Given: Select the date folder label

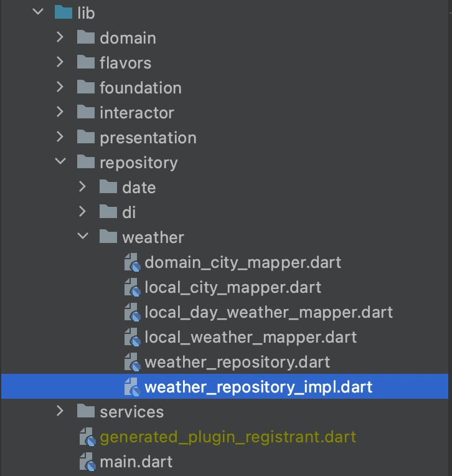Looking at the screenshot, I should coord(139,188).
